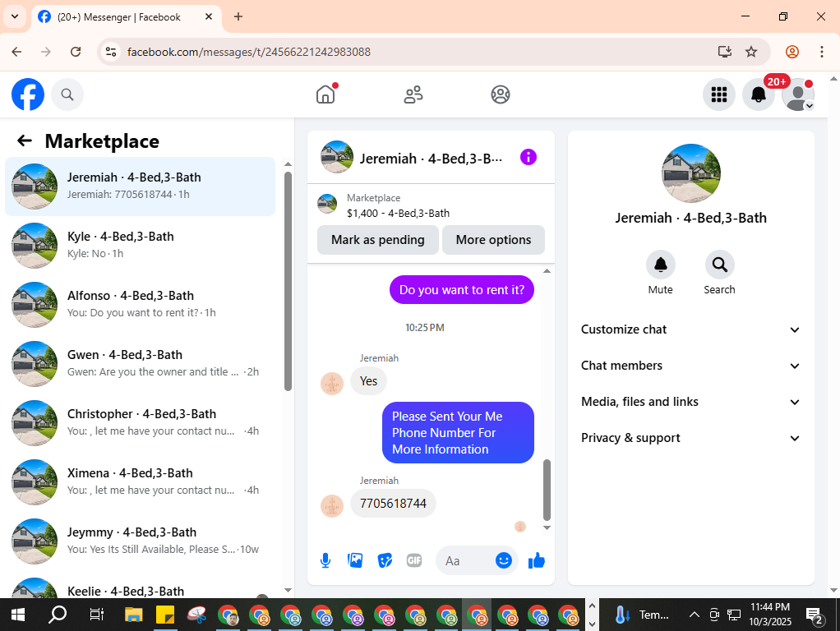Expand Privacy & support section

(x=690, y=438)
